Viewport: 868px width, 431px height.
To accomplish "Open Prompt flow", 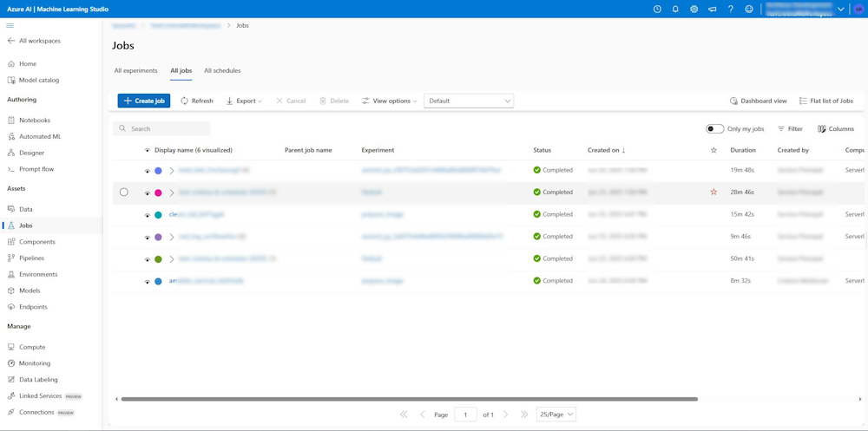I will pyautogui.click(x=30, y=169).
